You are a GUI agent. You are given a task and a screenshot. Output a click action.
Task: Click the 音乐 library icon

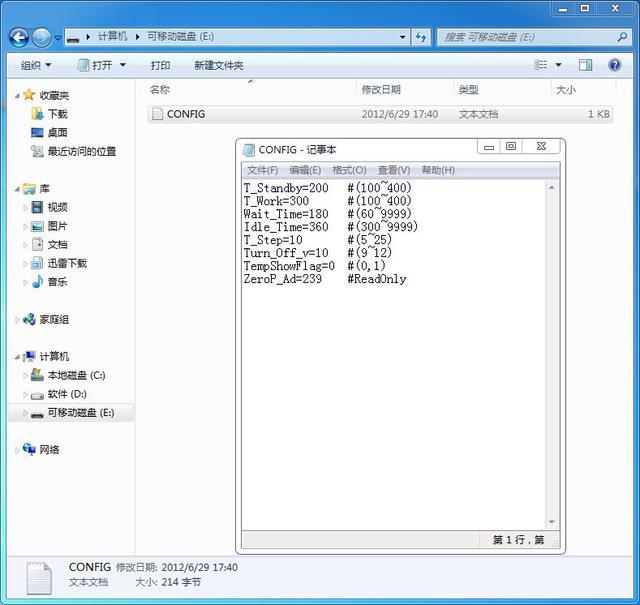37,282
